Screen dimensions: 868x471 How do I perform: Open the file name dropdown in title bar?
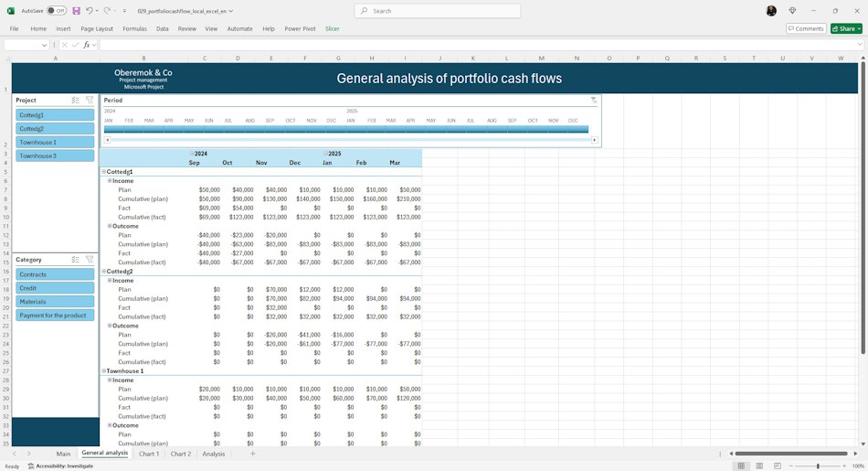click(x=231, y=11)
